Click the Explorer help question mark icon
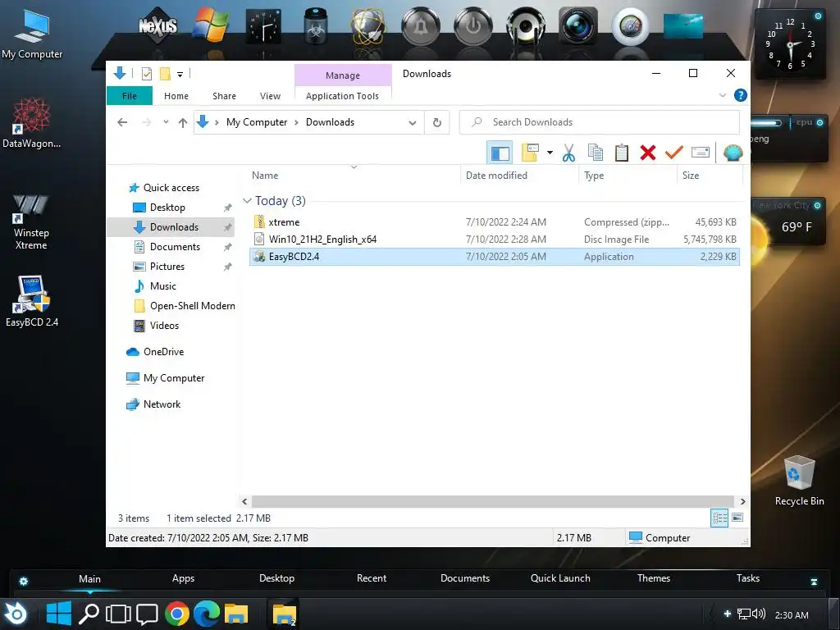The width and height of the screenshot is (840, 630). [741, 95]
